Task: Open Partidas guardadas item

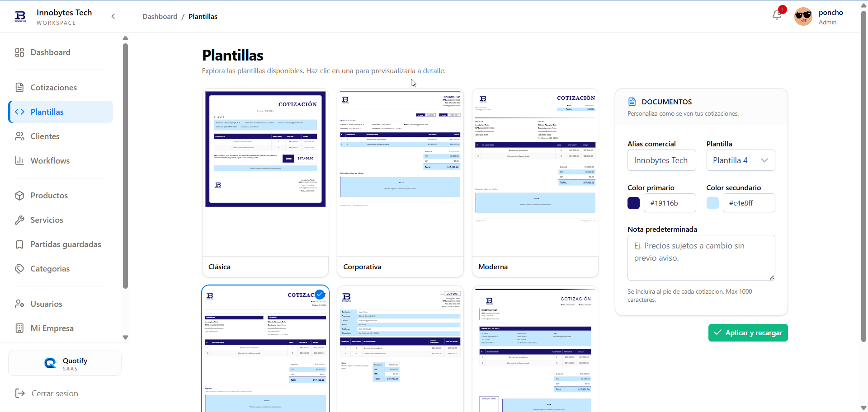Action: pyautogui.click(x=61, y=244)
